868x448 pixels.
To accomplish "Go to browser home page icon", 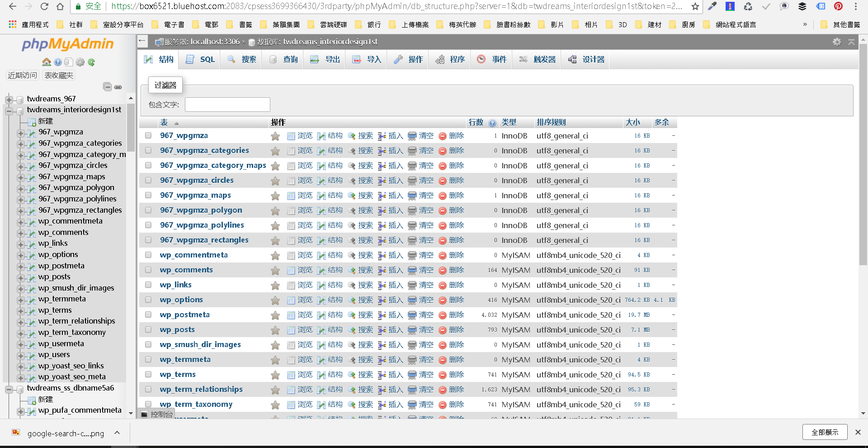I will (60, 6).
